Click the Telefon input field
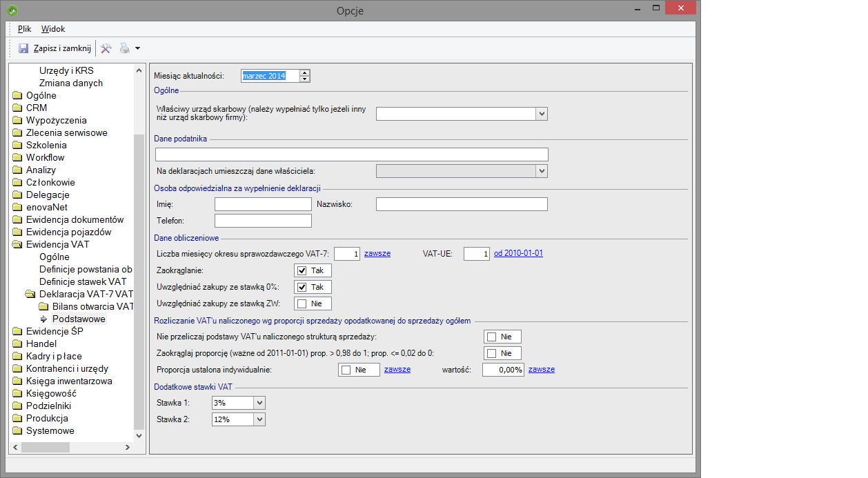The image size is (868, 478). [x=263, y=221]
